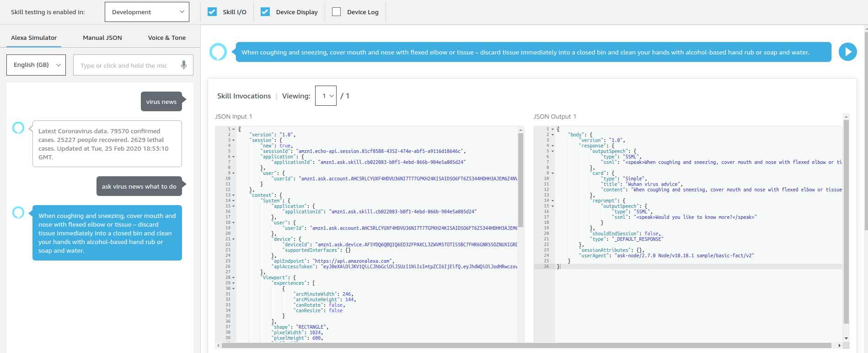Switch to the Alexa Simulator tab

34,38
